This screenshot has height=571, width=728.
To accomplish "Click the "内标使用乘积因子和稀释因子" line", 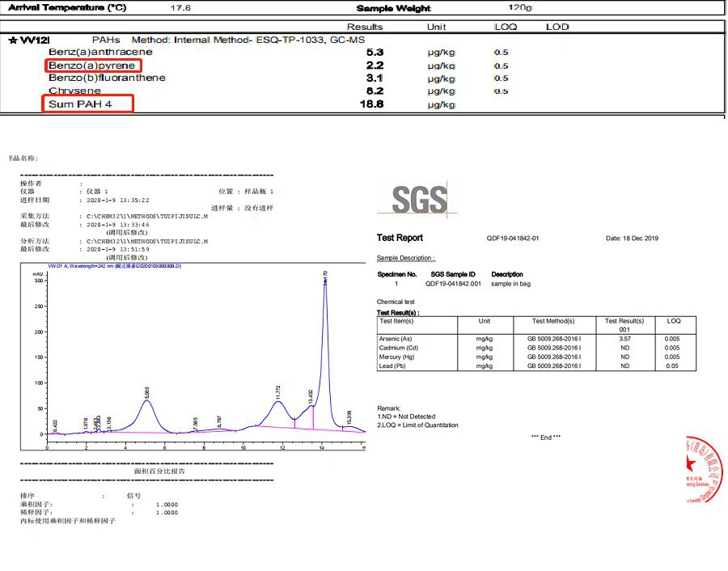I will (67, 521).
